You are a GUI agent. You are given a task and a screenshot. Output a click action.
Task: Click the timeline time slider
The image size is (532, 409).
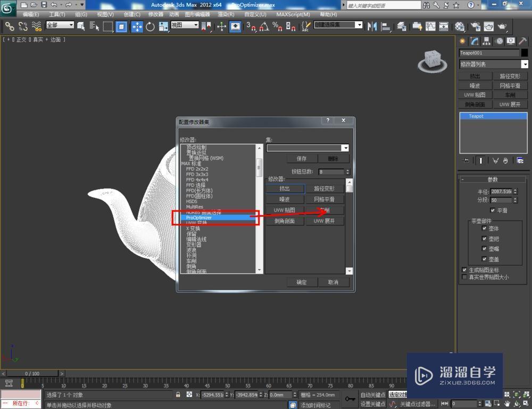click(32, 373)
